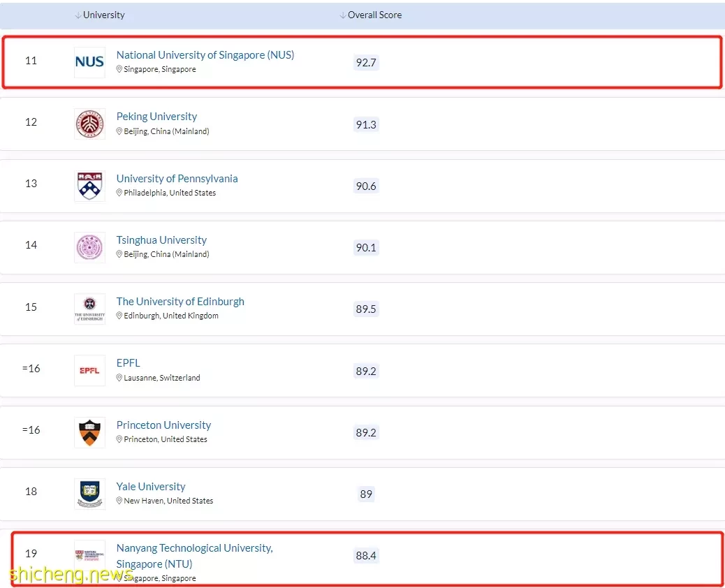Select the 92.7 overall score value
The width and height of the screenshot is (725, 588).
(366, 62)
